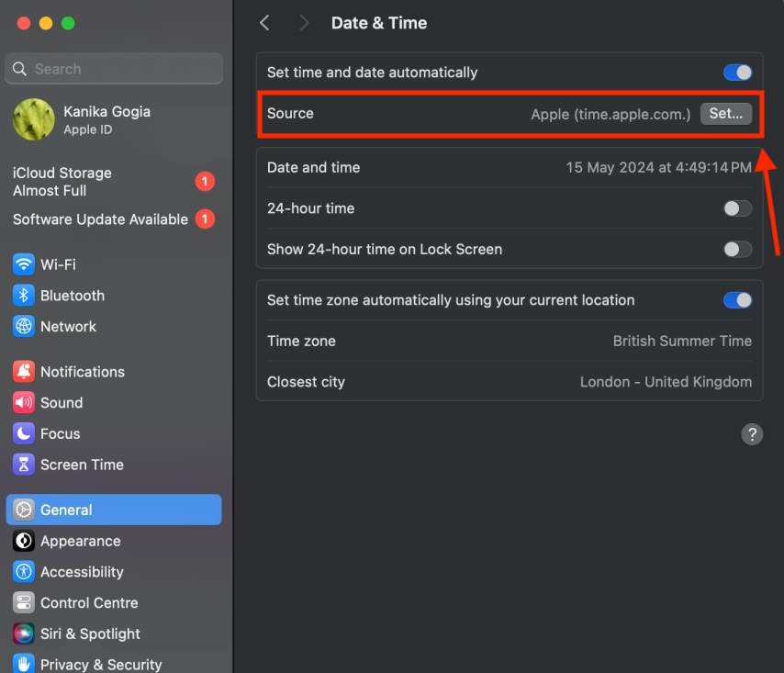Turn on 24-hour time on Lock Screen
The image size is (784, 673).
tap(737, 249)
